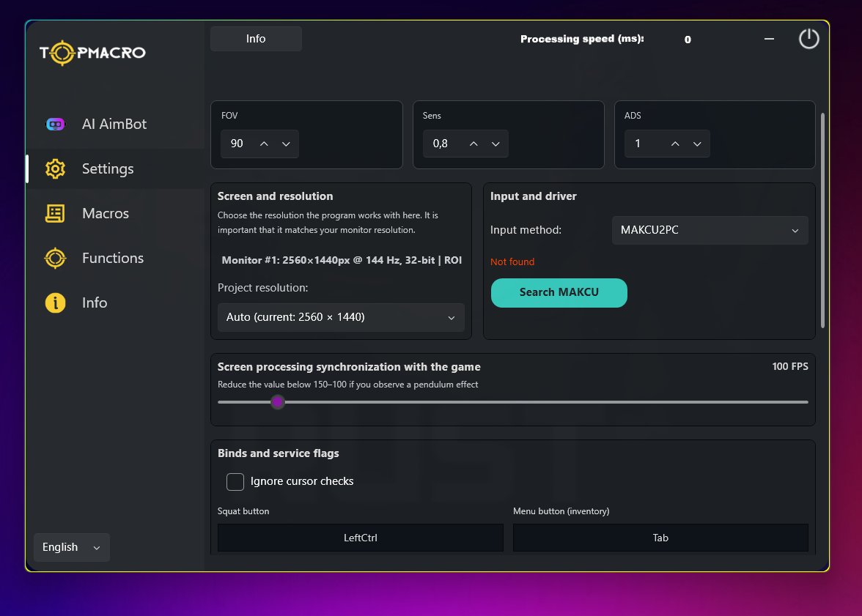Open the AI AimBot section

tap(115, 125)
